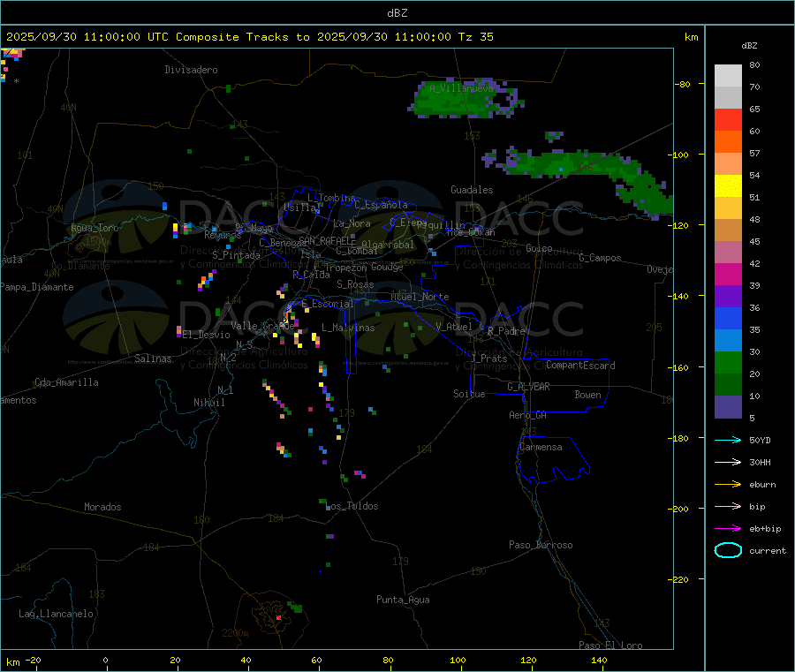This screenshot has width=795, height=672.
Task: Click the C_Campos map label
Action: (600, 258)
